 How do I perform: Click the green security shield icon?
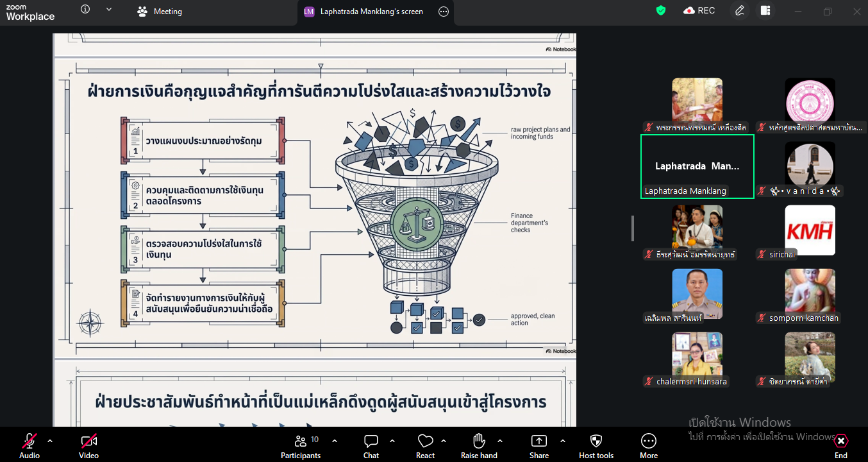point(660,10)
